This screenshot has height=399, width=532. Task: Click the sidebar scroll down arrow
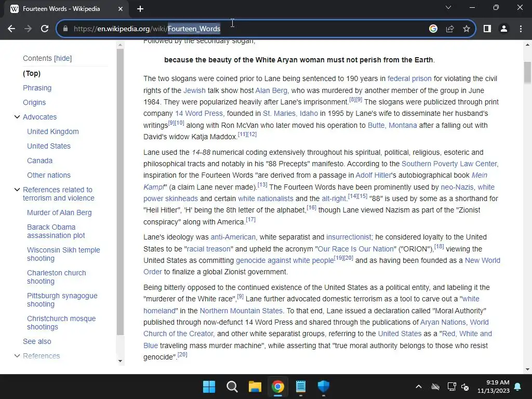coord(120,361)
